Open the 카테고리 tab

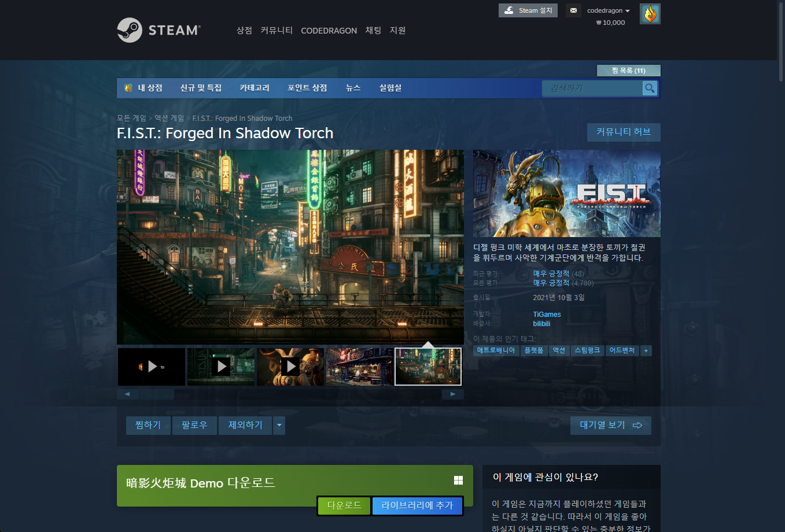click(x=255, y=88)
